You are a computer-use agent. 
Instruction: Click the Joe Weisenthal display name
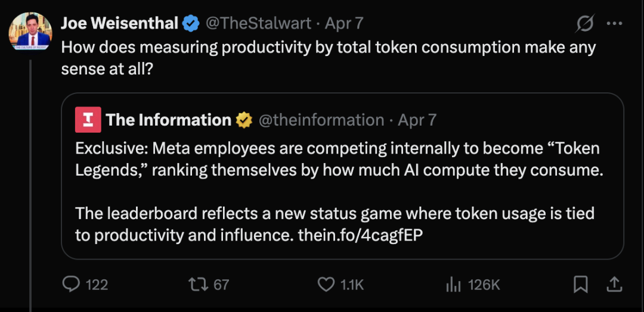click(119, 24)
